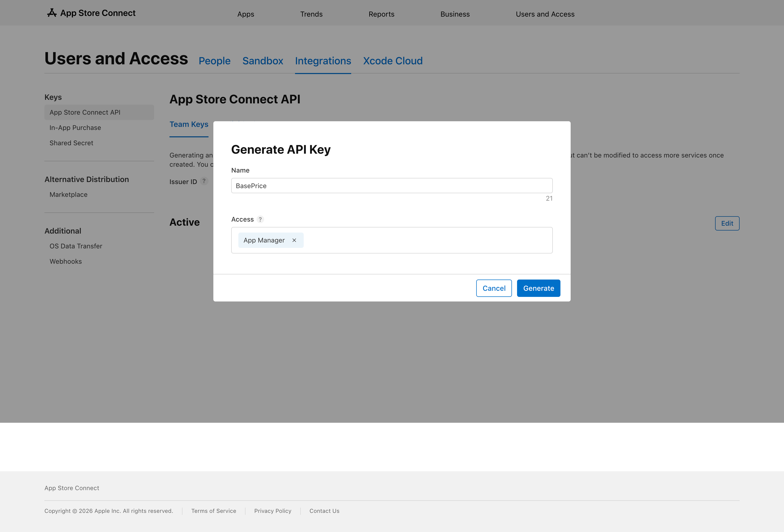This screenshot has height=532, width=784.
Task: Open In-App Purchase keys section
Action: [75, 128]
